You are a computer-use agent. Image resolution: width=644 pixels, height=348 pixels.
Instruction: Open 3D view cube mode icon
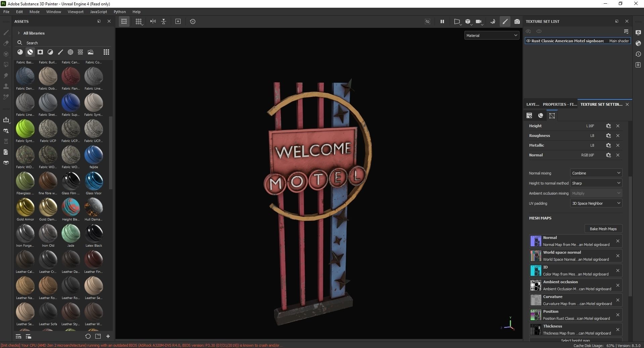[468, 21]
